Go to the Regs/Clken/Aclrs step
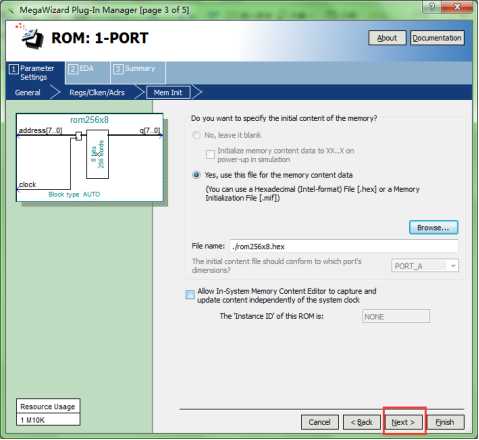Screen dimensions: 479x440 click(x=97, y=93)
